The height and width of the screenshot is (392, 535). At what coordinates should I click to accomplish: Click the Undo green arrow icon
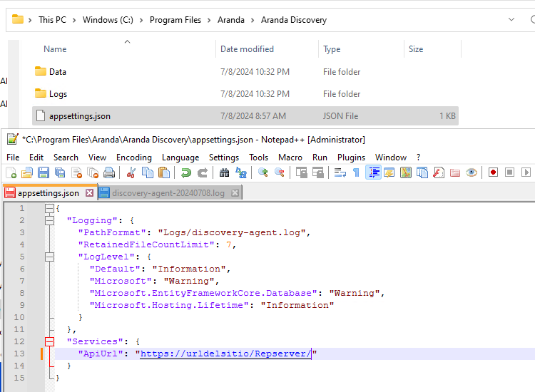click(x=186, y=172)
